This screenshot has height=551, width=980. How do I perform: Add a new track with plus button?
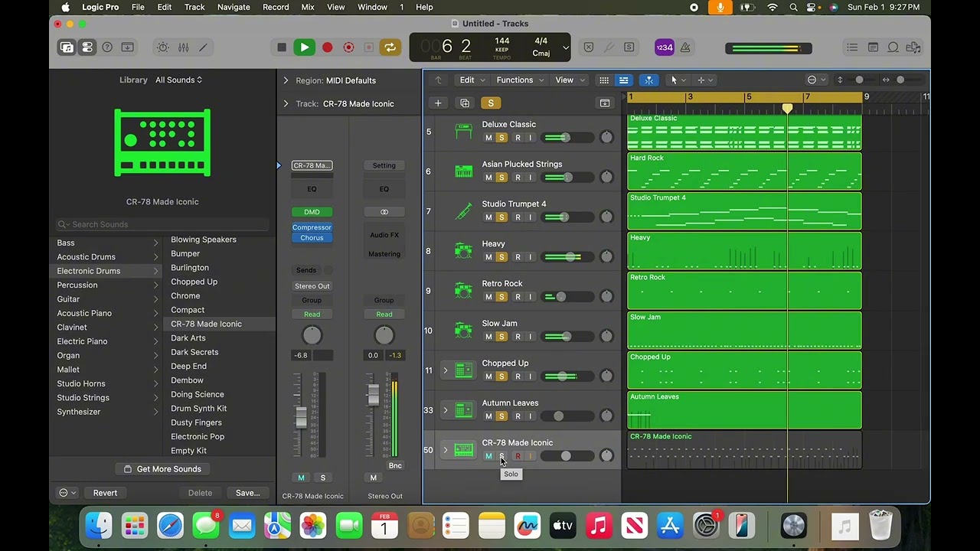click(438, 103)
